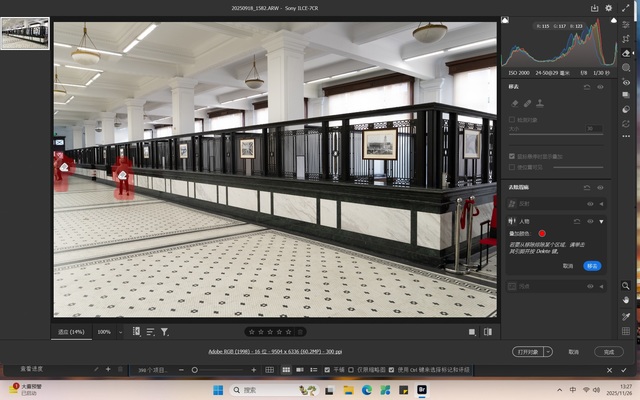Select the filmstrip photo thumbnail

25,33
